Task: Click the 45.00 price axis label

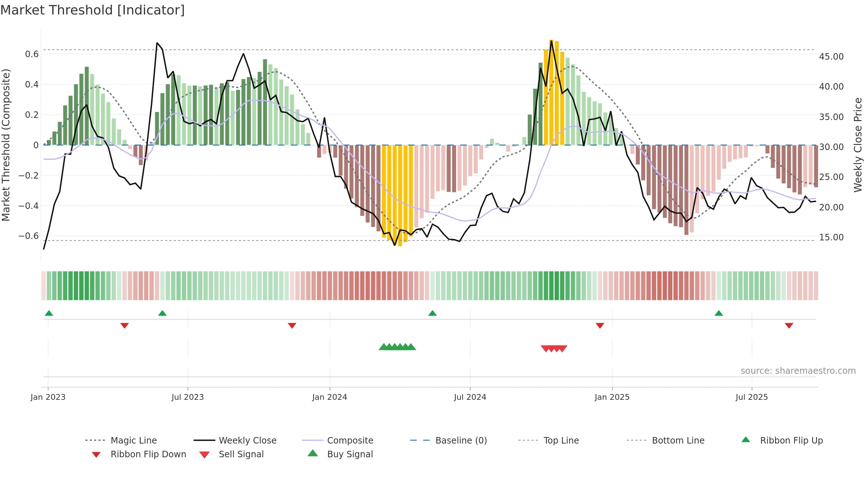Action: click(x=831, y=57)
